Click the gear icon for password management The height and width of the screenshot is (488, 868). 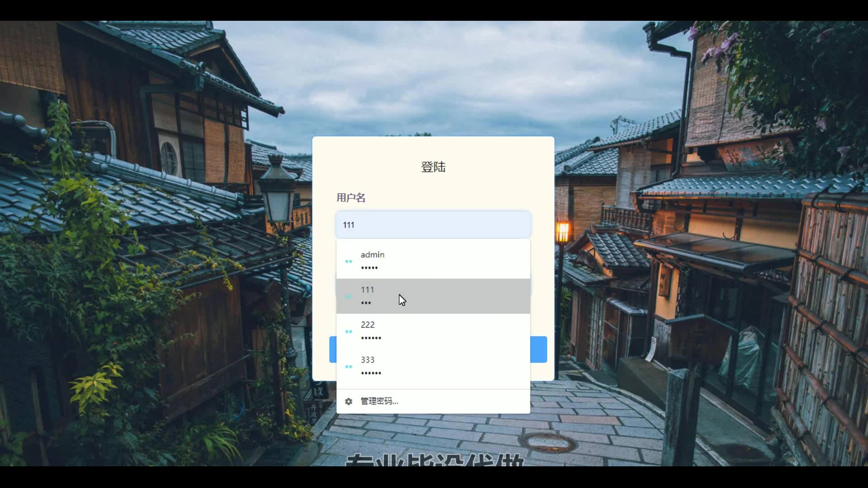pyautogui.click(x=349, y=401)
